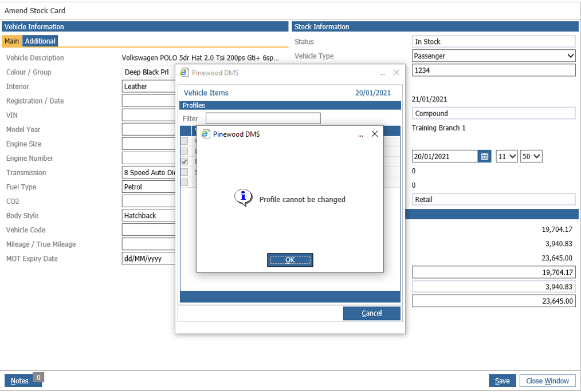Open the ellipsis menu of the message dialog
This screenshot has width=581, height=392.
point(360,134)
